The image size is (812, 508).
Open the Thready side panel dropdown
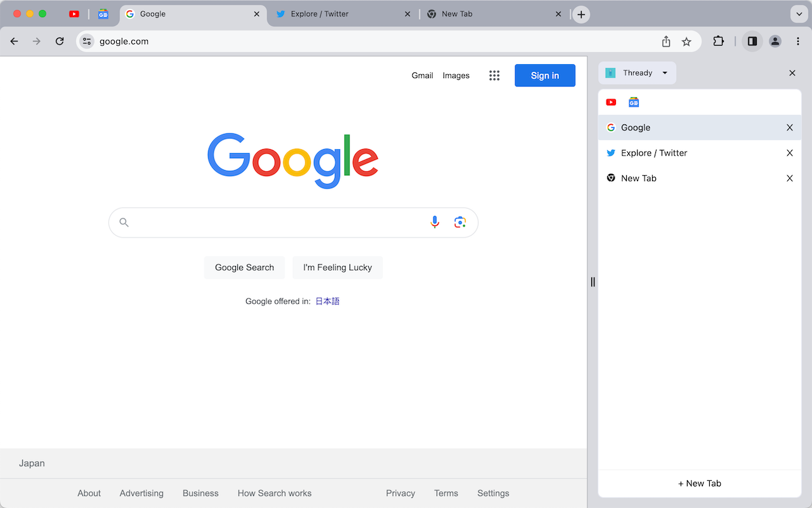pos(637,73)
